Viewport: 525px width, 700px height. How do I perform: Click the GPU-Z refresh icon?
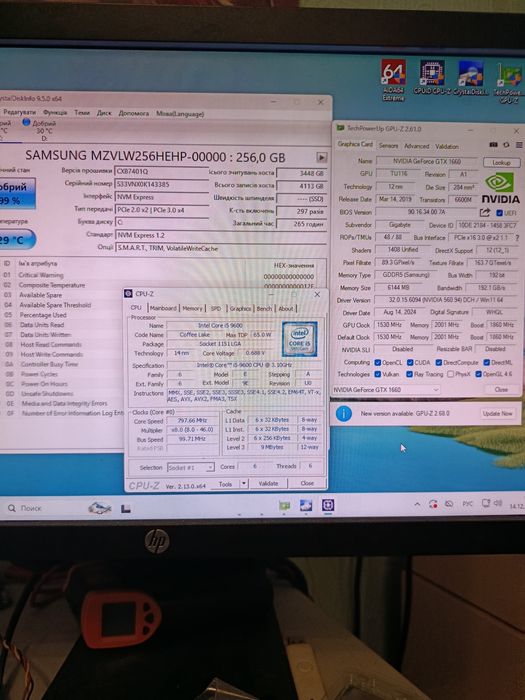tap(506, 145)
